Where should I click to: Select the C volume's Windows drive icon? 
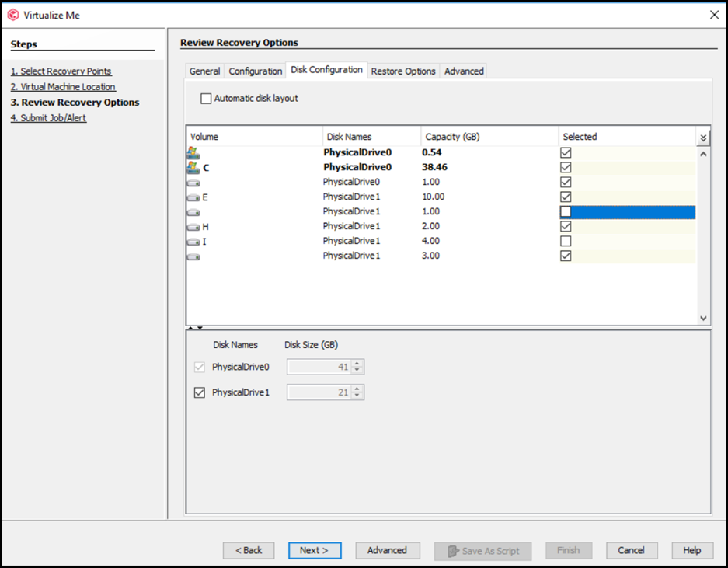(192, 167)
